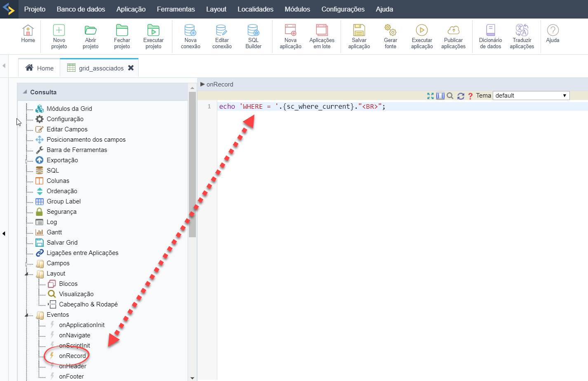Open the Configurações menu

coord(343,9)
